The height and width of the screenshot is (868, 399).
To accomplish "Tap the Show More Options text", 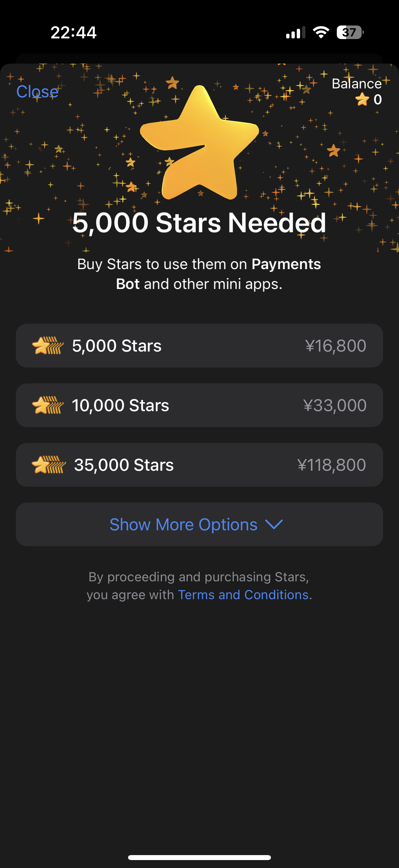I will pyautogui.click(x=184, y=524).
